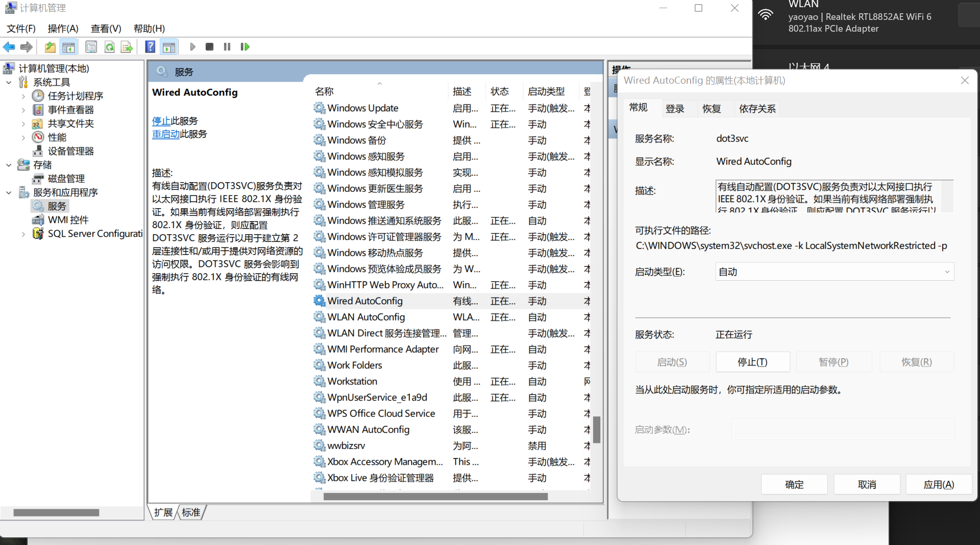Image resolution: width=980 pixels, height=545 pixels.
Task: Switch to the 登录 tab
Action: coord(675,108)
